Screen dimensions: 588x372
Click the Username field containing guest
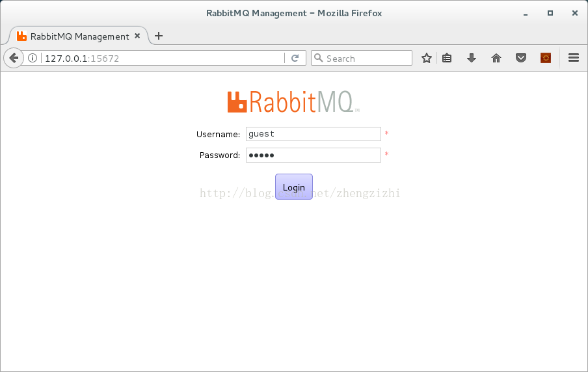tap(313, 134)
